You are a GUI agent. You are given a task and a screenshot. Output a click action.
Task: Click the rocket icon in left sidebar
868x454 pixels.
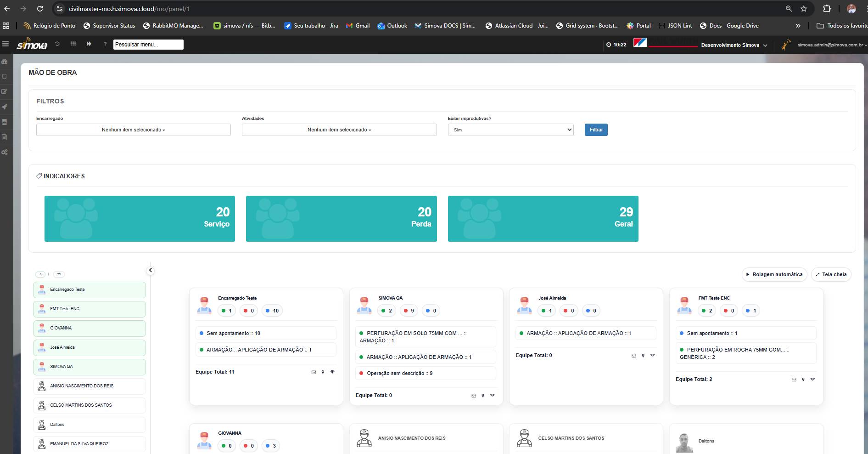pyautogui.click(x=5, y=107)
